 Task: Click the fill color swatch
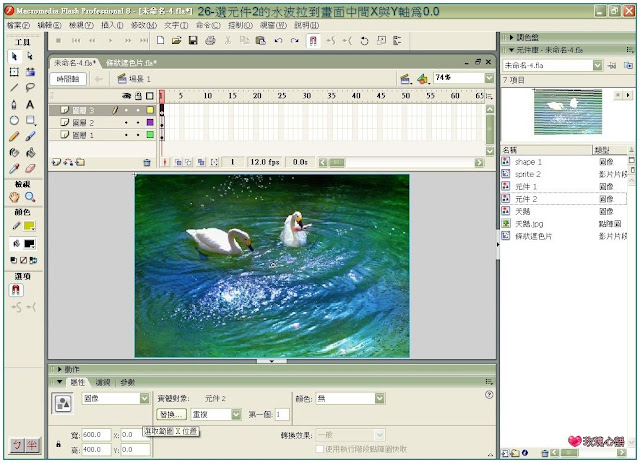[x=29, y=244]
